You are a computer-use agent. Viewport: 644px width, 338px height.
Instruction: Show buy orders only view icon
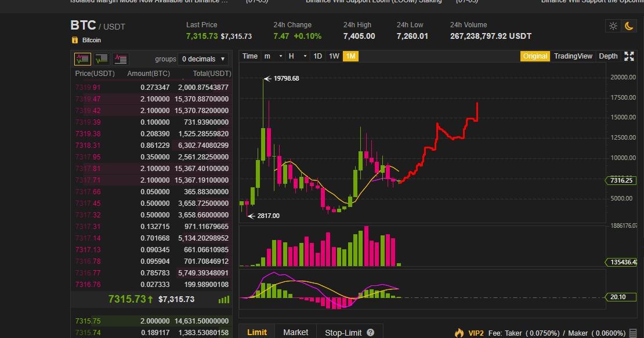tap(102, 59)
